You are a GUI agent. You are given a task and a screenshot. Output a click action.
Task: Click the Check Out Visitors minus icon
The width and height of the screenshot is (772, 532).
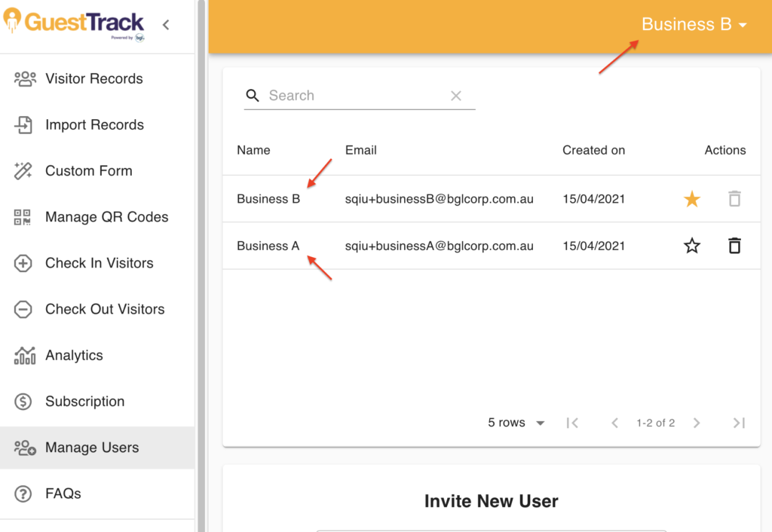point(25,309)
